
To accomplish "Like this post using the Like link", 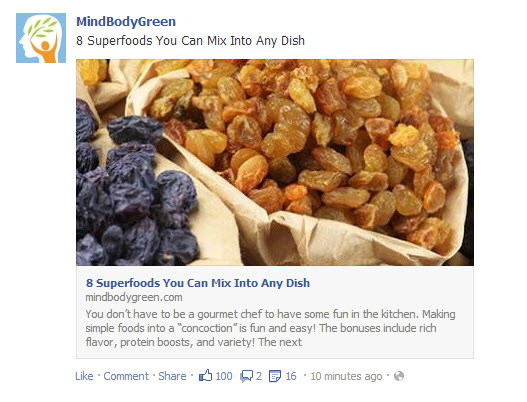I will tap(84, 376).
